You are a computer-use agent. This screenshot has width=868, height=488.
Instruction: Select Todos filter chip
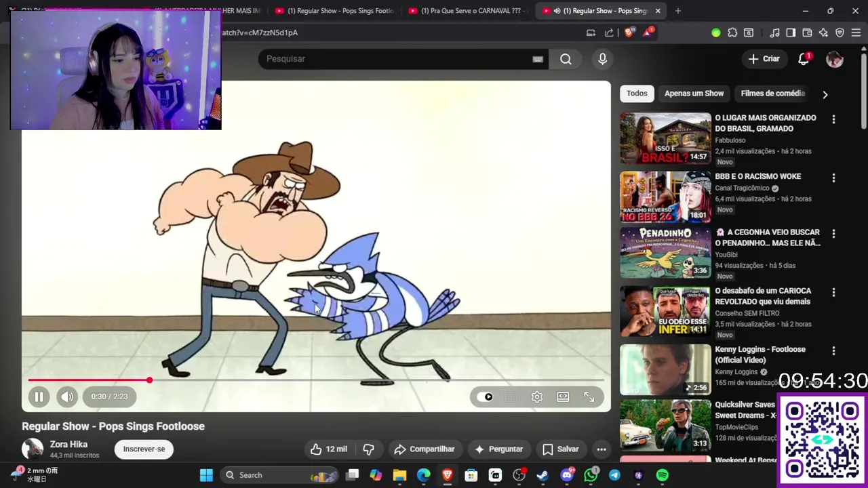pyautogui.click(x=637, y=94)
